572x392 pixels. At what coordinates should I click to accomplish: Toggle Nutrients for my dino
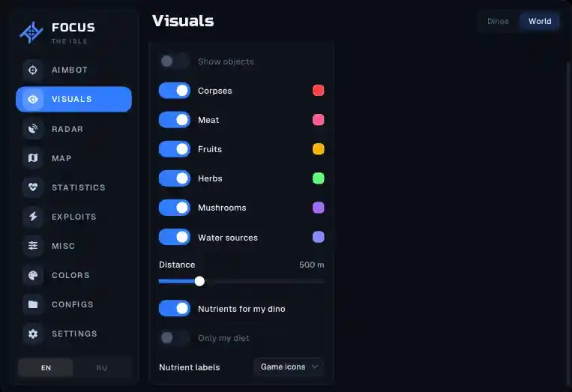(x=175, y=309)
